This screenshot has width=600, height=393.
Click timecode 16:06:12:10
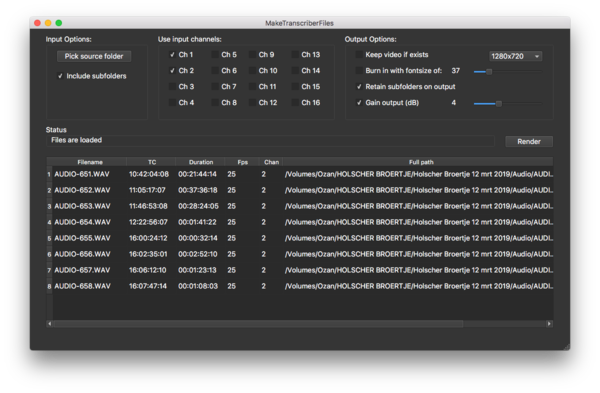coord(148,270)
